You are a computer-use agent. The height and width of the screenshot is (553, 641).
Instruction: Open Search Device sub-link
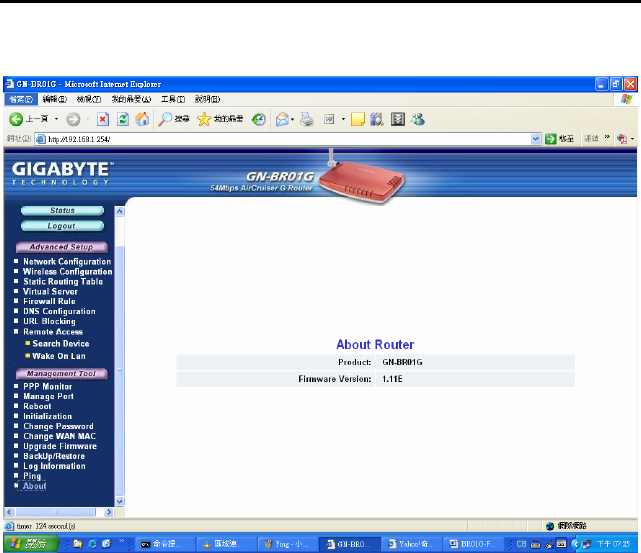tap(61, 344)
